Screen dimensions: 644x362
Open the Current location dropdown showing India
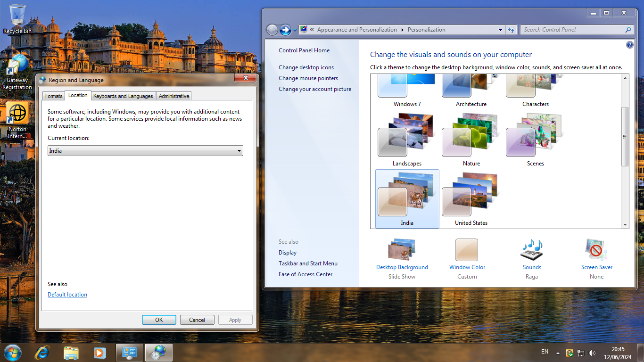pyautogui.click(x=145, y=151)
